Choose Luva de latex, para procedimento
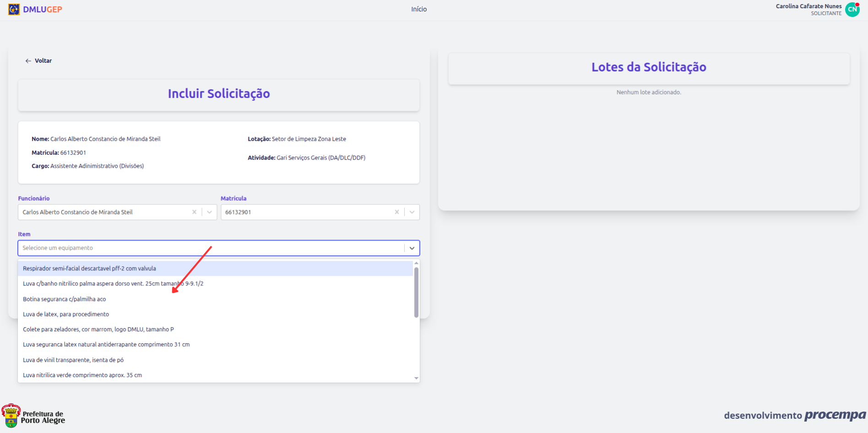Screen dimensions: 868x433 (66, 314)
